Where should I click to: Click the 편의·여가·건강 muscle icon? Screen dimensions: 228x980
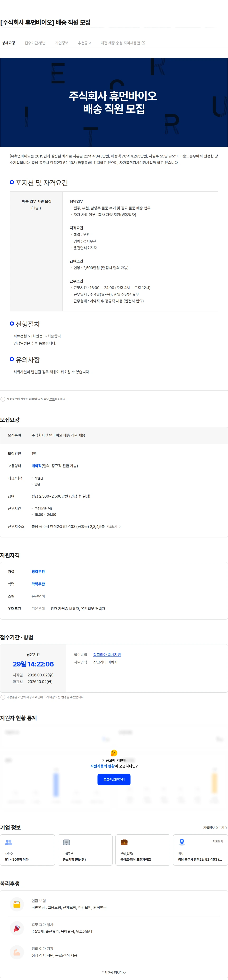click(17, 952)
